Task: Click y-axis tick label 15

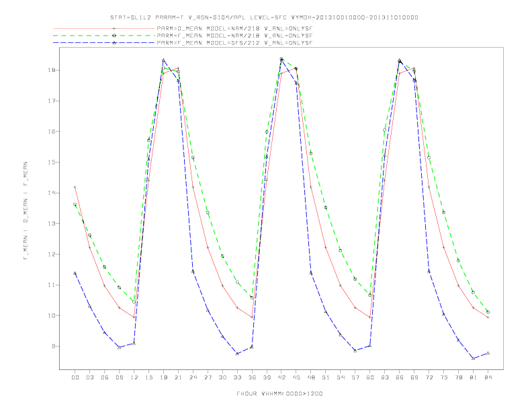Action: point(52,162)
